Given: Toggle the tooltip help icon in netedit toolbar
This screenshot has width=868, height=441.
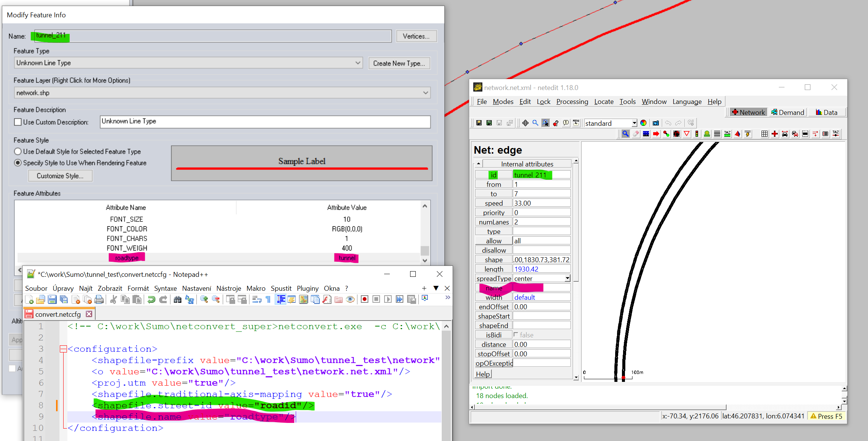Looking at the screenshot, I should pyautogui.click(x=565, y=123).
